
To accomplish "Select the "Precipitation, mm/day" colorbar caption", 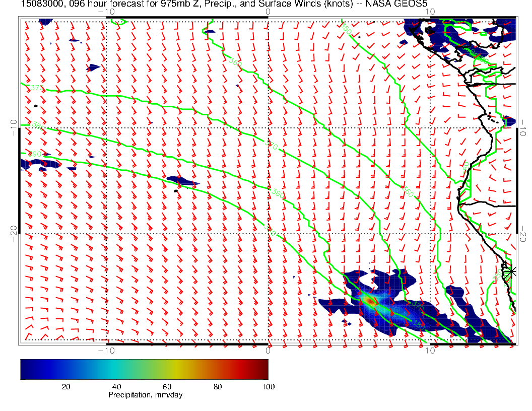I will point(145,395).
